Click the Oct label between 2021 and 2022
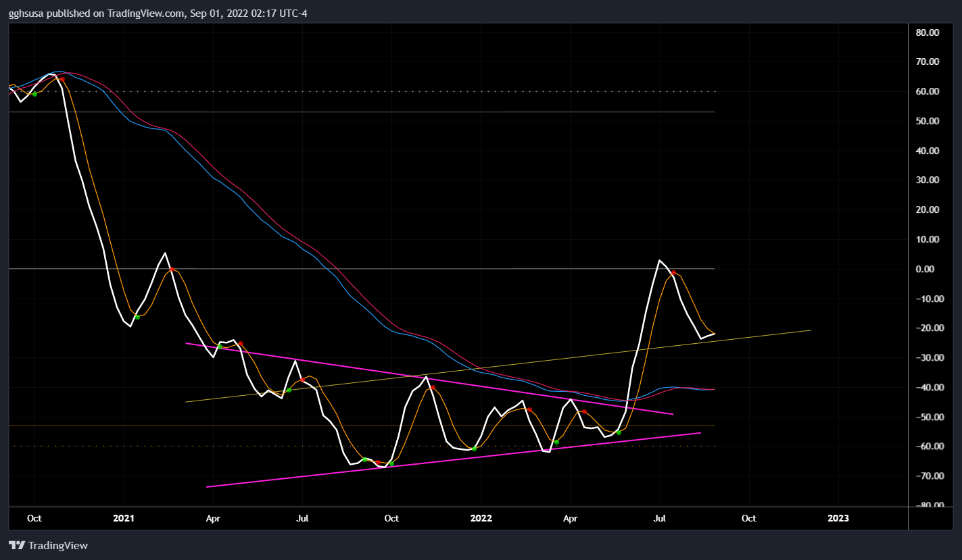This screenshot has width=962, height=560. tap(391, 518)
